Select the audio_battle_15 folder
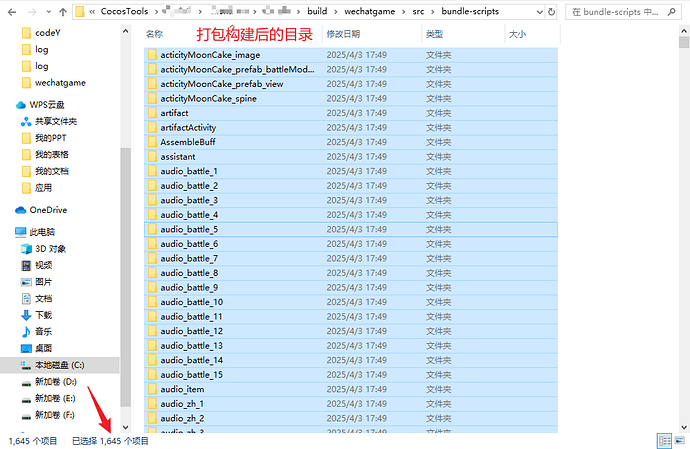The width and height of the screenshot is (690, 449). pos(351,375)
